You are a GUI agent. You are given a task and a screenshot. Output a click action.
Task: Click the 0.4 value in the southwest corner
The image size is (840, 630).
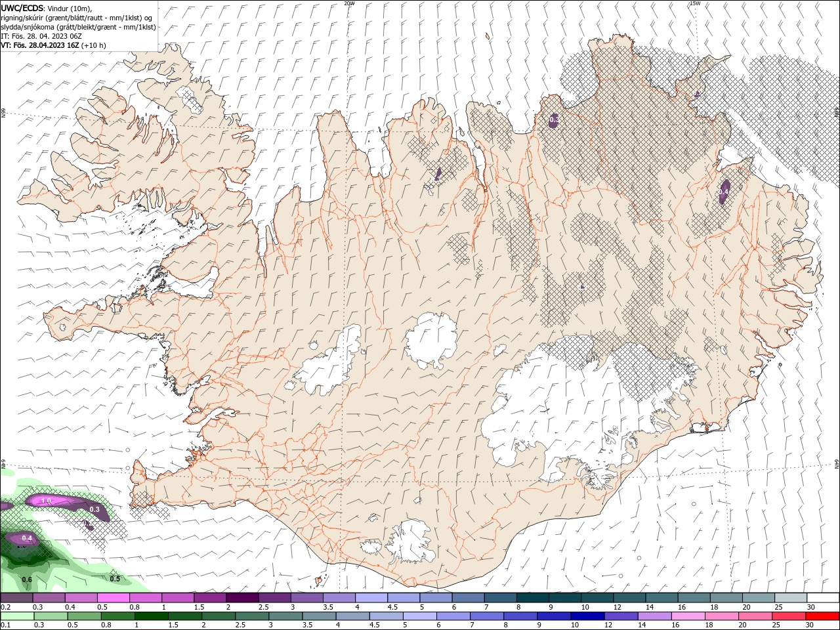coord(27,538)
